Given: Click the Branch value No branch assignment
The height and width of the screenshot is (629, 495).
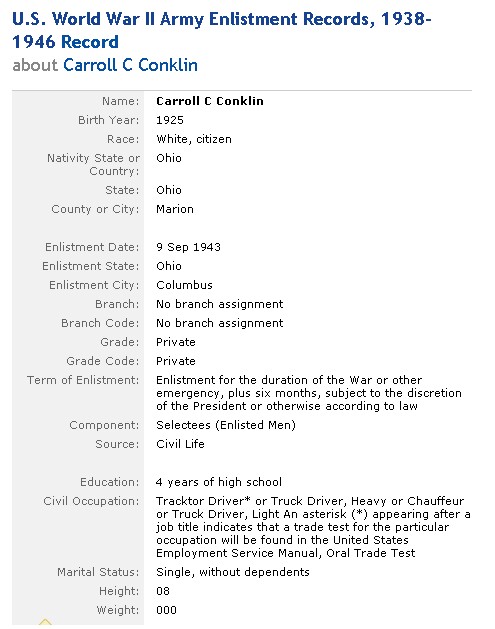Looking at the screenshot, I should pyautogui.click(x=220, y=304).
